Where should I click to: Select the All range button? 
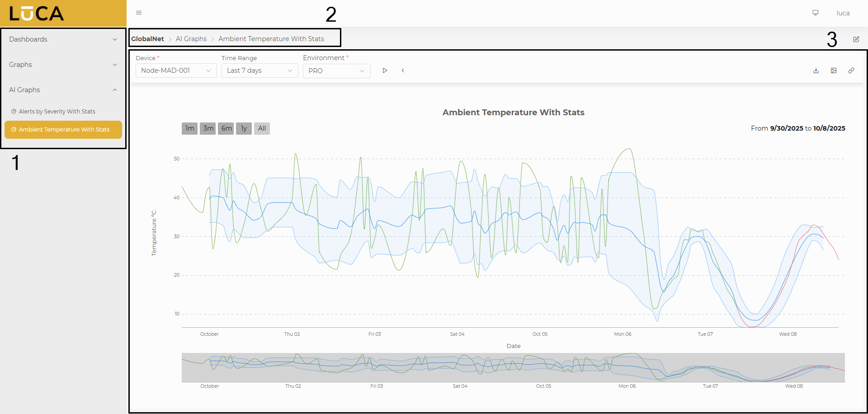(262, 128)
